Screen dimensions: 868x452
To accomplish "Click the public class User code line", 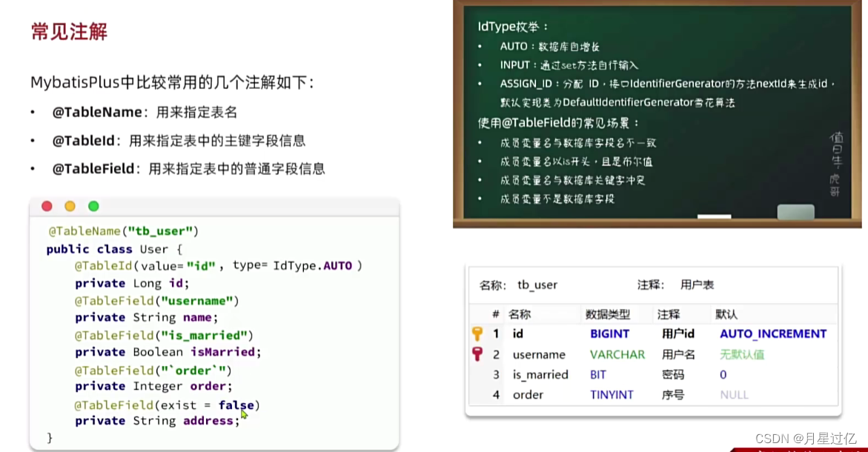I will pos(115,249).
